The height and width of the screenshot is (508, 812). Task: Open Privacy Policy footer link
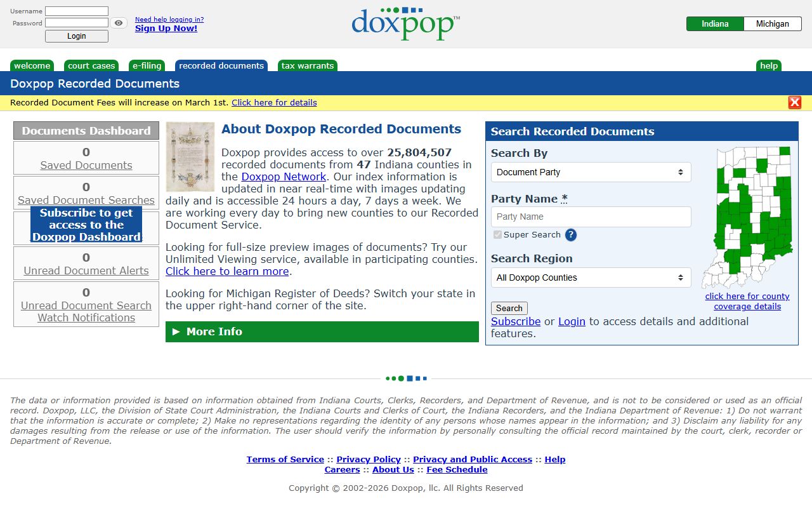click(x=369, y=460)
